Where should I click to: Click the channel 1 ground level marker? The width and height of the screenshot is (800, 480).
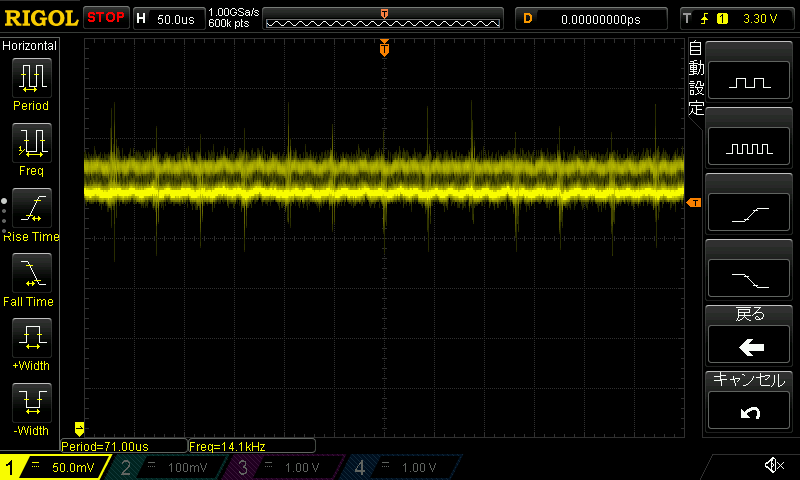[79, 428]
